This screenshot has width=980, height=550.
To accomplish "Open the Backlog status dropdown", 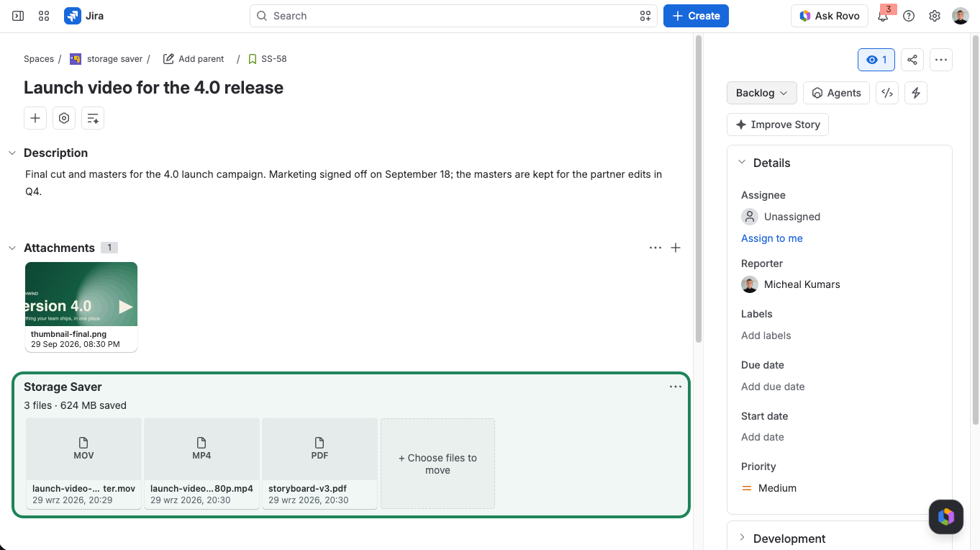I will [762, 93].
